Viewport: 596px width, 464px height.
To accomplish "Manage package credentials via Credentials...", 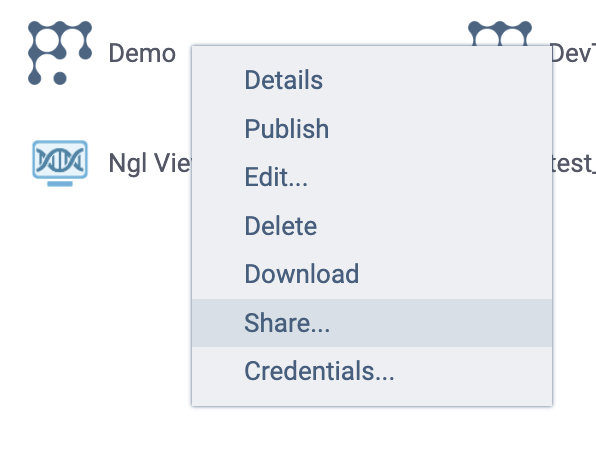I will tap(372, 371).
